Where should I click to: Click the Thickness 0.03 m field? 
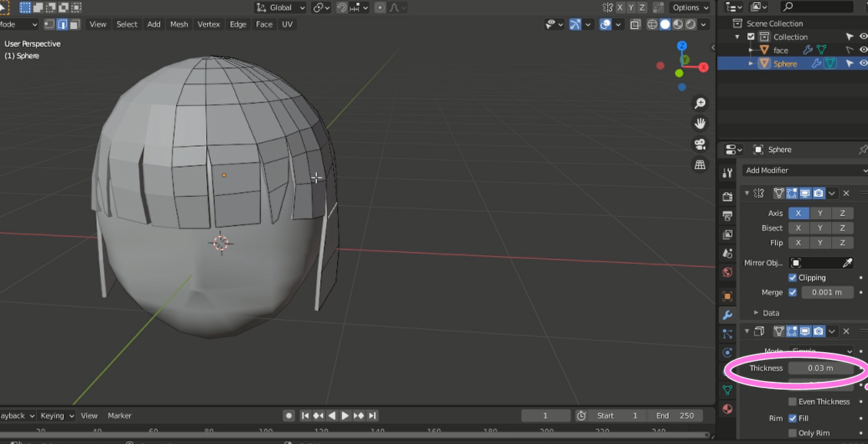pyautogui.click(x=820, y=368)
